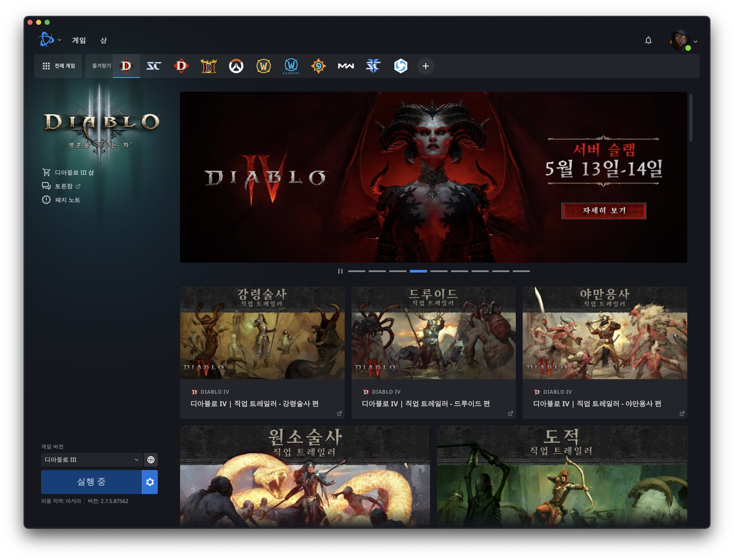Open the 도적 trailer thumbnail

click(x=562, y=476)
